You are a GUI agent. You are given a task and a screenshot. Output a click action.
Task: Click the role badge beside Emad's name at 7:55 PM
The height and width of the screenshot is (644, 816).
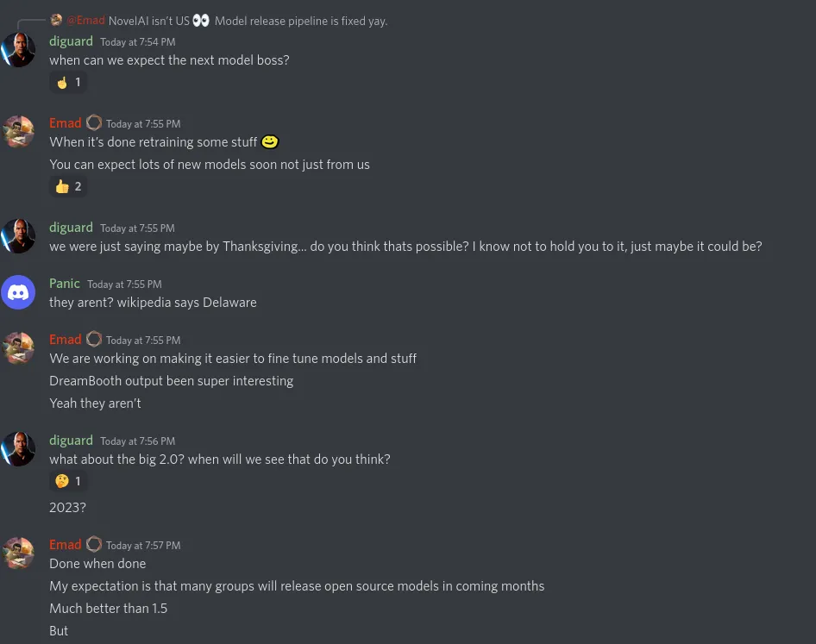[x=94, y=122]
